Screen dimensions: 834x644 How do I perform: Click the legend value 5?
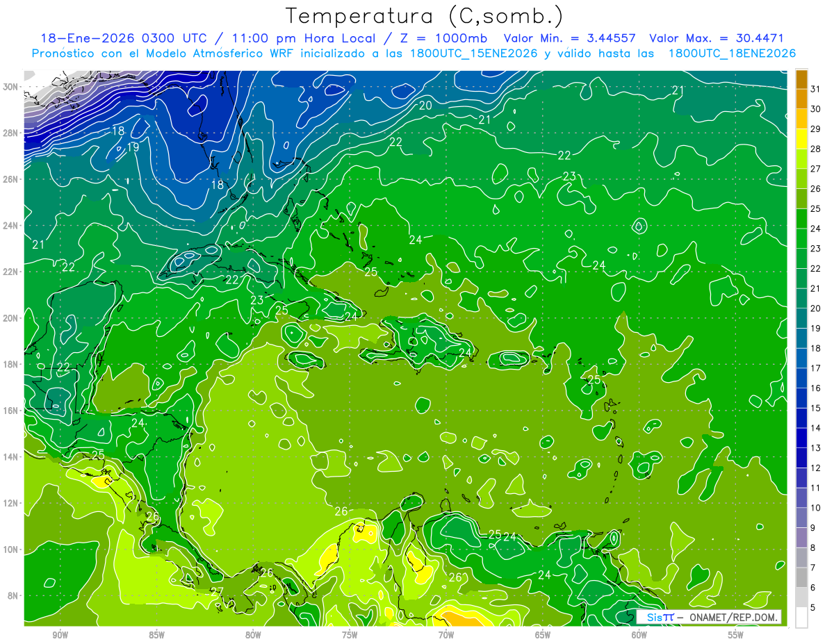pyautogui.click(x=813, y=607)
